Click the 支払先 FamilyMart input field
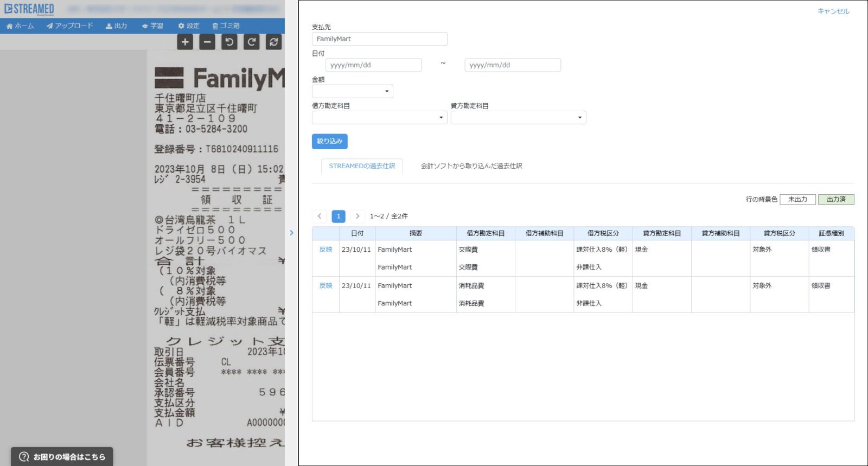The width and height of the screenshot is (868, 466). tap(380, 39)
